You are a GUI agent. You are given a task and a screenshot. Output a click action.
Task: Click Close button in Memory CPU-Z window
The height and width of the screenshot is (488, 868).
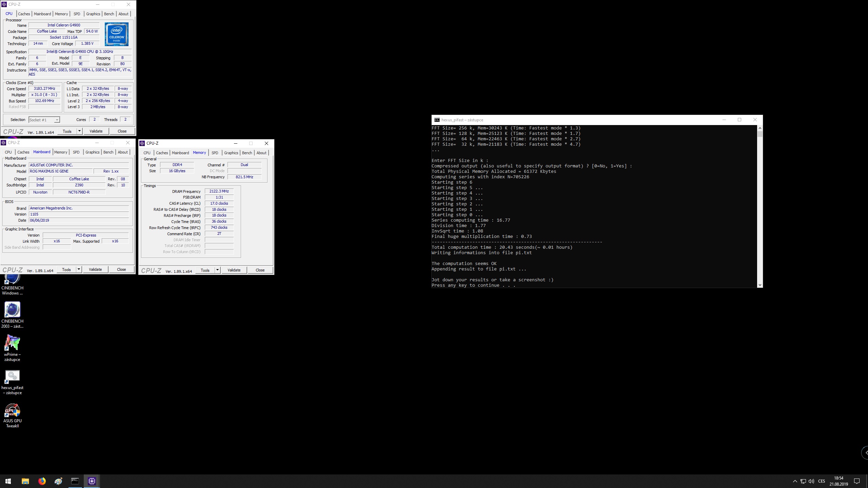[260, 270]
